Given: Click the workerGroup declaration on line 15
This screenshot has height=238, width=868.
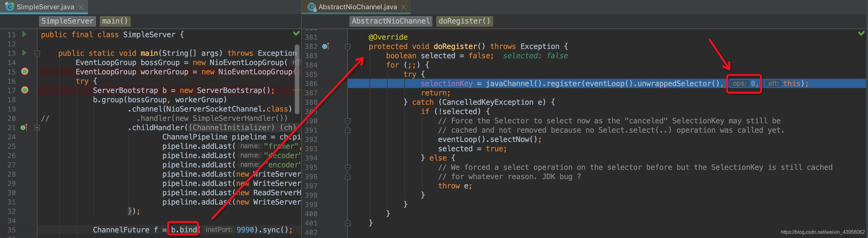Looking at the screenshot, I should click(185, 72).
